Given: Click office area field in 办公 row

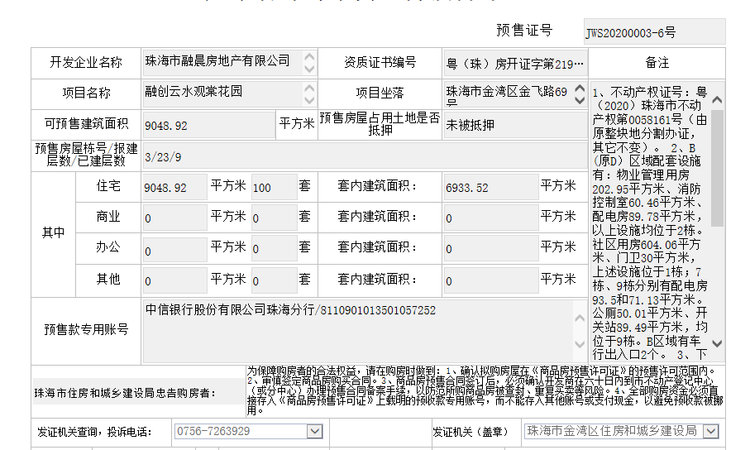Looking at the screenshot, I should point(175,249).
